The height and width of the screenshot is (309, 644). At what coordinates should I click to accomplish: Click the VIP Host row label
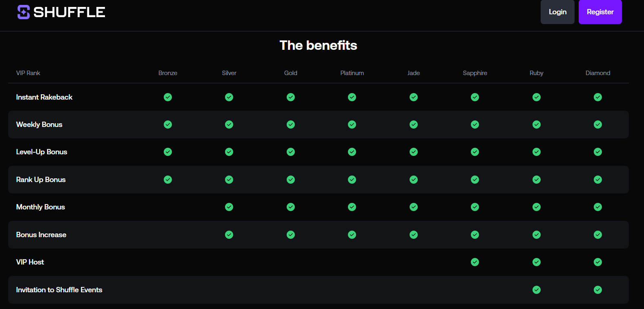coord(30,262)
